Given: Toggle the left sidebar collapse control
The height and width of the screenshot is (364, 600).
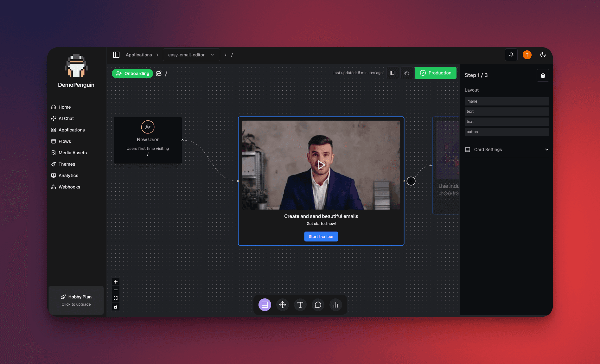Looking at the screenshot, I should 116,54.
